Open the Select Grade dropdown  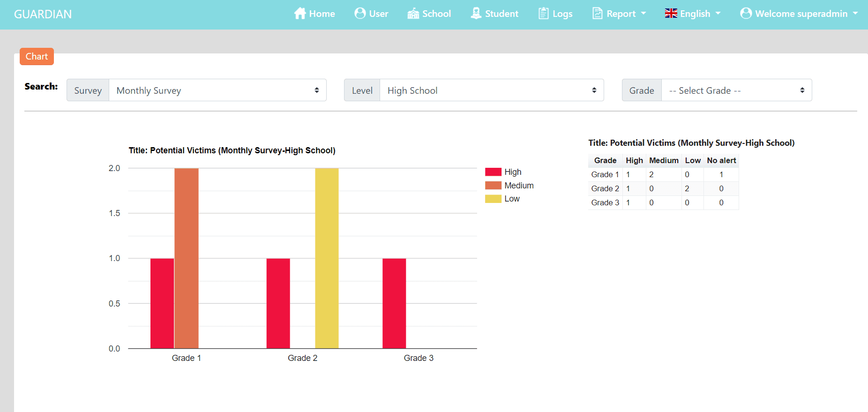pos(736,90)
